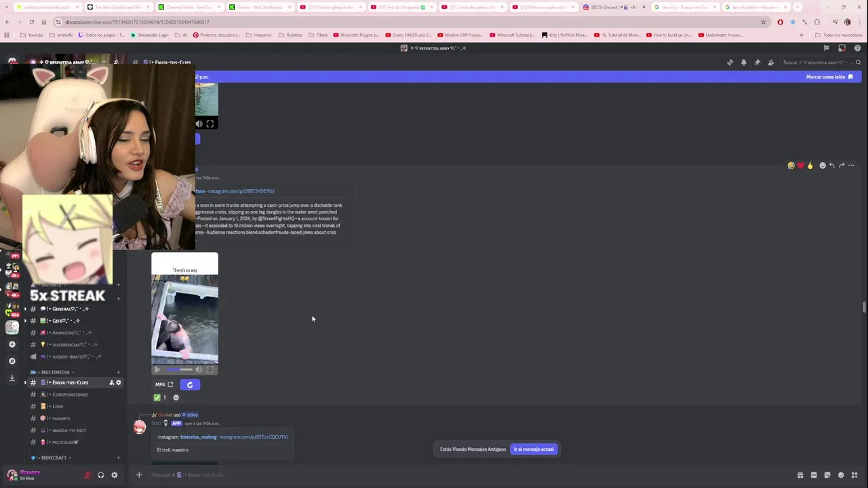
Task: Open instagram.com/p/DTBT2YDEYfG link
Action: [241, 191]
